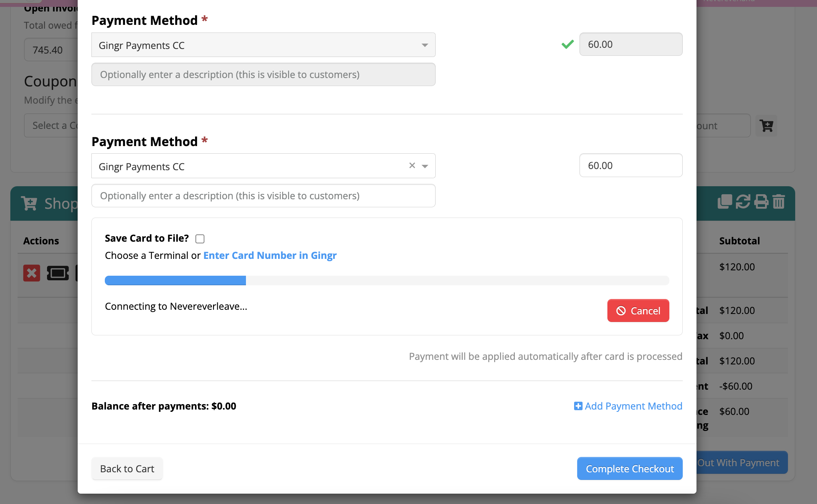The height and width of the screenshot is (504, 817).
Task: Click the plus icon beside Add Payment Method
Action: click(x=578, y=406)
